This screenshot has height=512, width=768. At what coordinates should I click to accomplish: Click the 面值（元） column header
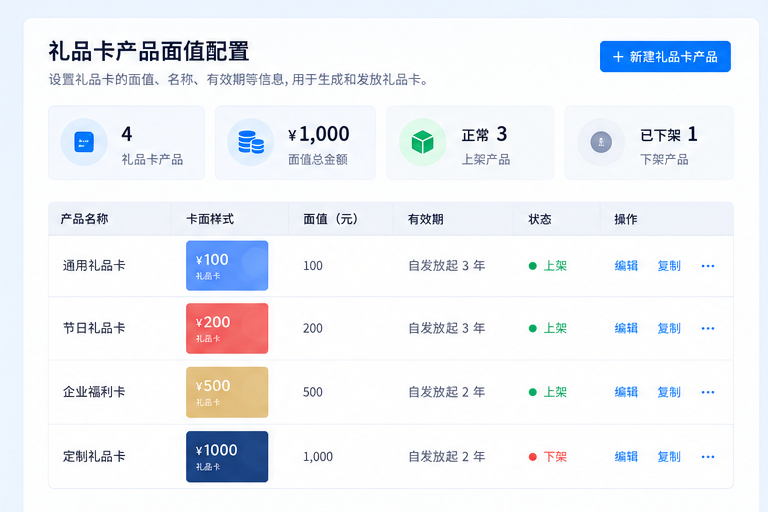click(x=331, y=219)
